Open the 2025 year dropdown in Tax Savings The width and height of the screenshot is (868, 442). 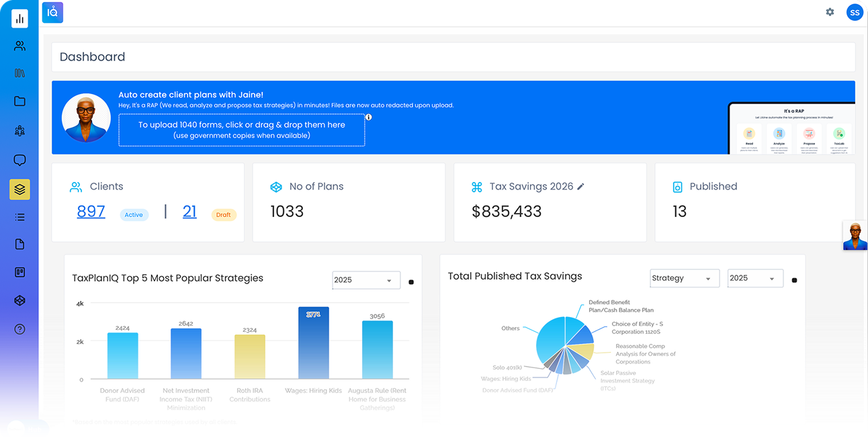coord(755,278)
